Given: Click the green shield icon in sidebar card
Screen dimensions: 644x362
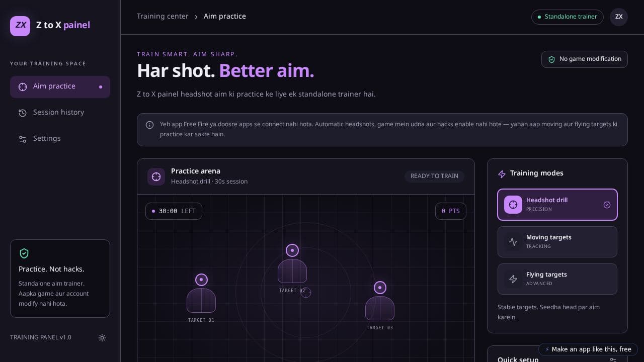Looking at the screenshot, I should click(24, 253).
